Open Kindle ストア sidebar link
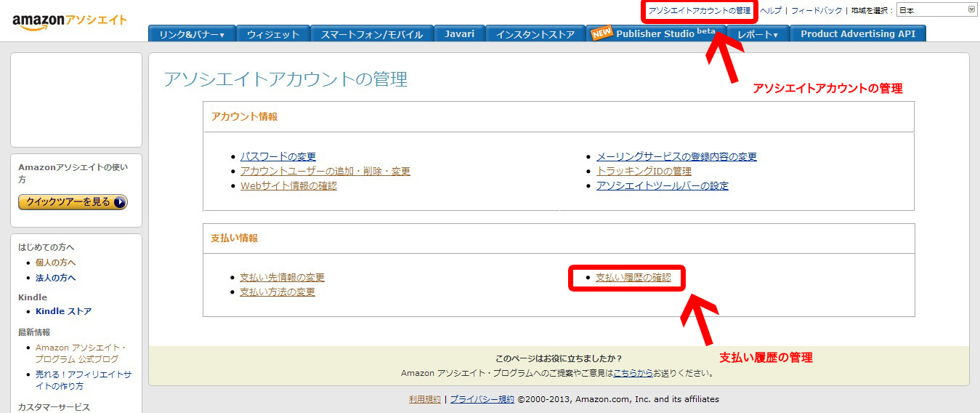The image size is (980, 413). 64,311
